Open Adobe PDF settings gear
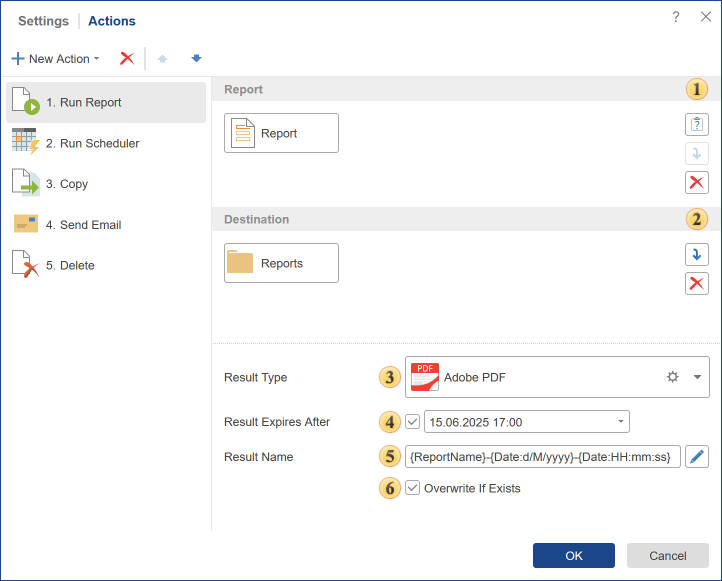 tap(673, 377)
